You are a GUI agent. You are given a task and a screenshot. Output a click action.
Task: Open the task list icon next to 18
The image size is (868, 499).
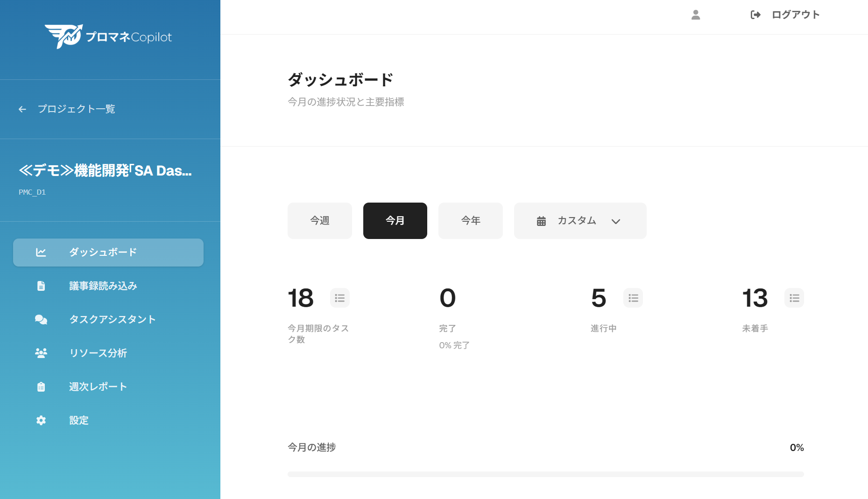point(339,298)
